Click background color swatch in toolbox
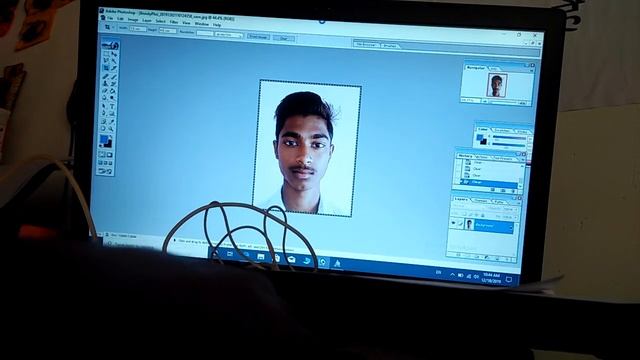Image resolution: width=640 pixels, height=360 pixels. pos(109,144)
